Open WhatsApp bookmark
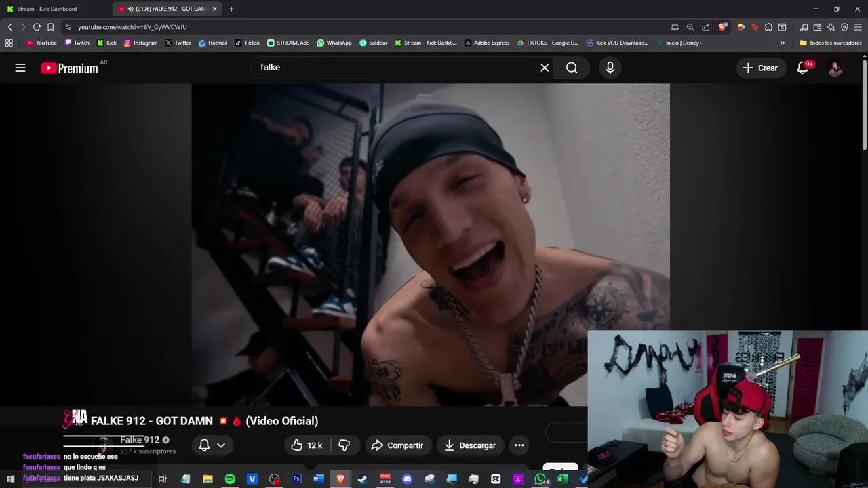This screenshot has height=488, width=868. (334, 43)
